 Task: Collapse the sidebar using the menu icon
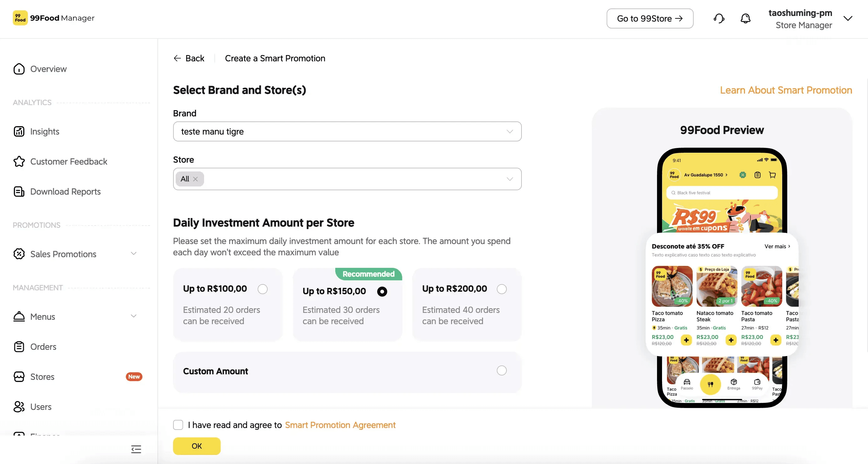136,449
